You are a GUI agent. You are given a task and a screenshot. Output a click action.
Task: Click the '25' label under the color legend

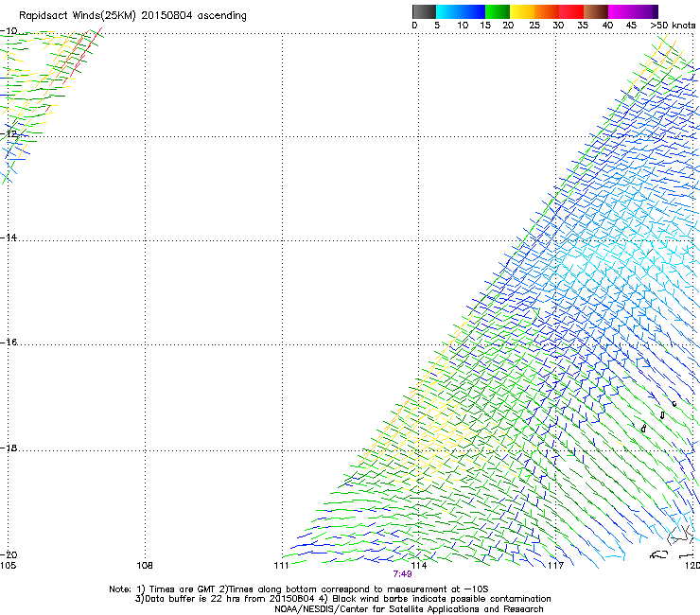[x=534, y=26]
